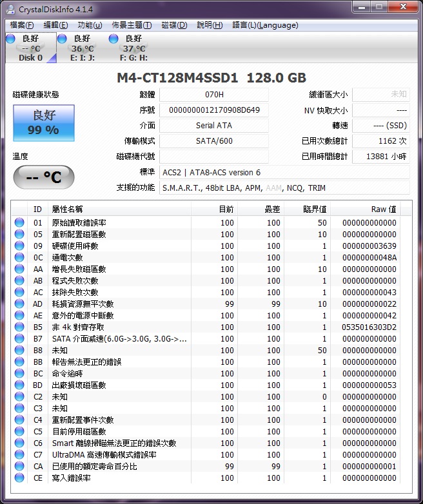423x504 pixels.
Task: Click the power-on count field 1162 次
Action: pyautogui.click(x=381, y=141)
